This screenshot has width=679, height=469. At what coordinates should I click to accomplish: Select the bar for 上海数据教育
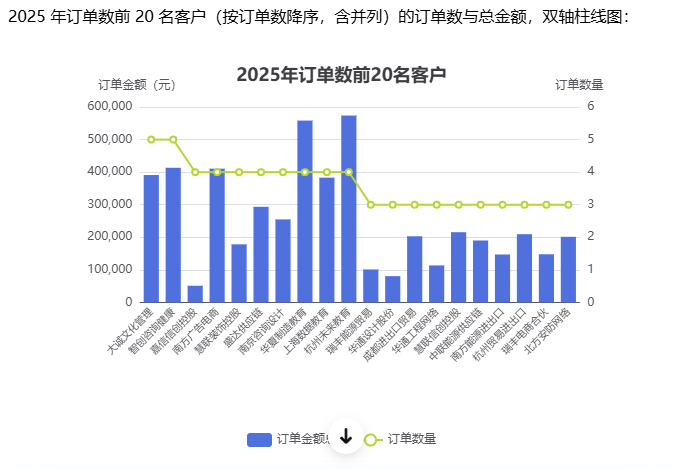[327, 240]
